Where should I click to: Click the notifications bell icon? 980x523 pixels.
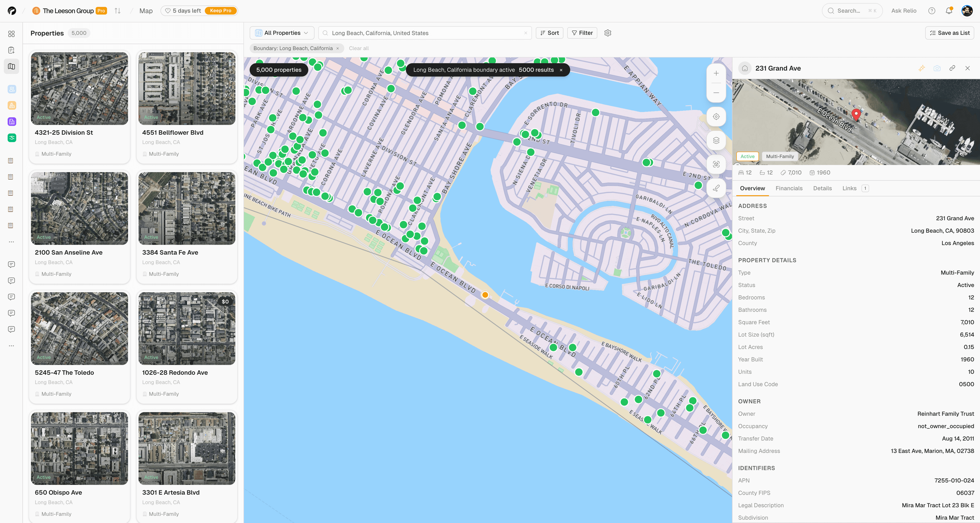949,11
